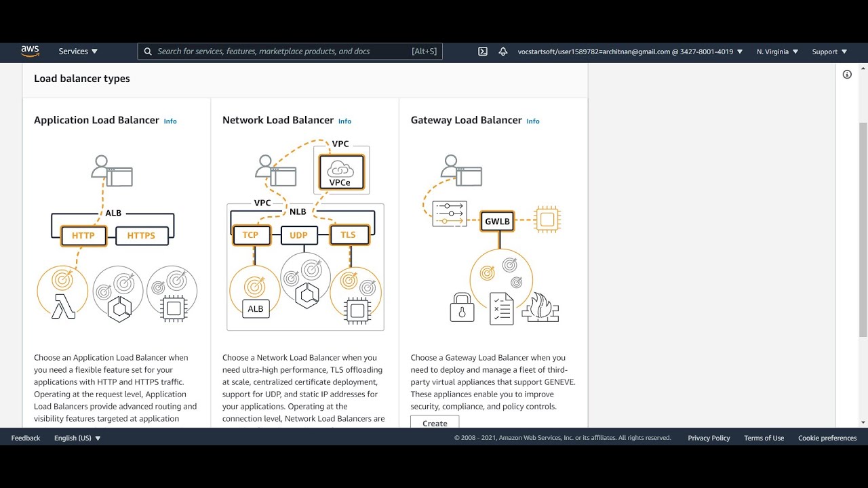Viewport: 868px width, 488px height.
Task: Click the firewall flame icon in gateway diagram
Action: tap(540, 307)
